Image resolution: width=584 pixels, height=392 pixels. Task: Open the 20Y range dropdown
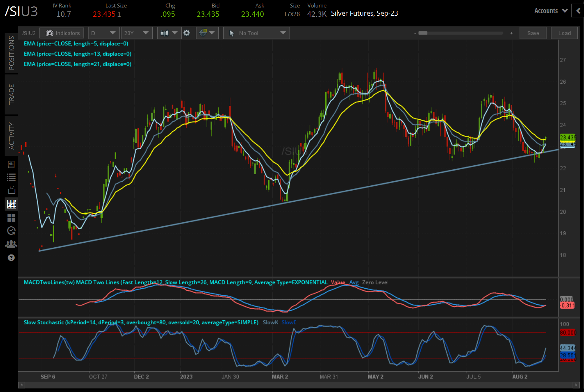(137, 33)
